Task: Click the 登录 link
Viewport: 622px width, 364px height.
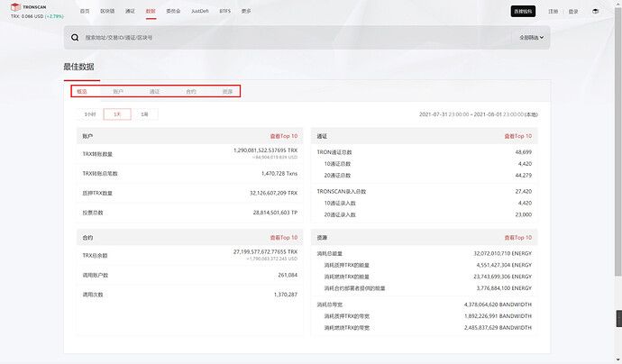Action: 573,12
